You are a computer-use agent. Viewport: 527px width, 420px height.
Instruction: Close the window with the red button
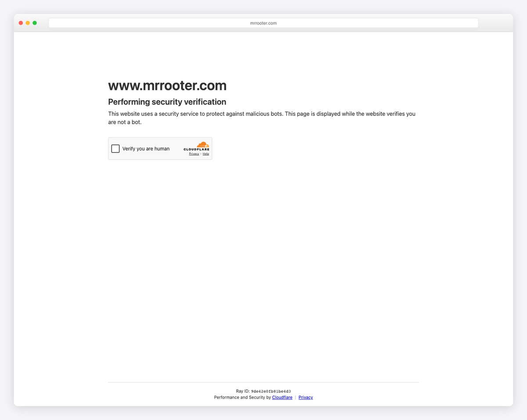tap(21, 23)
